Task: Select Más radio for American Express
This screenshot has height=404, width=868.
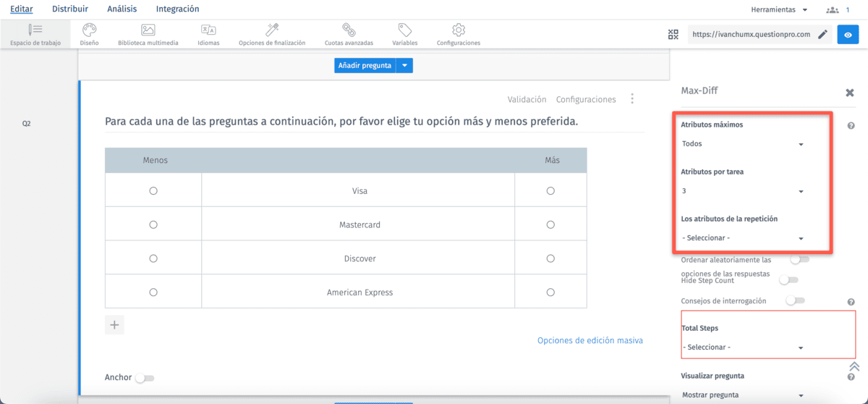Action: pos(550,293)
